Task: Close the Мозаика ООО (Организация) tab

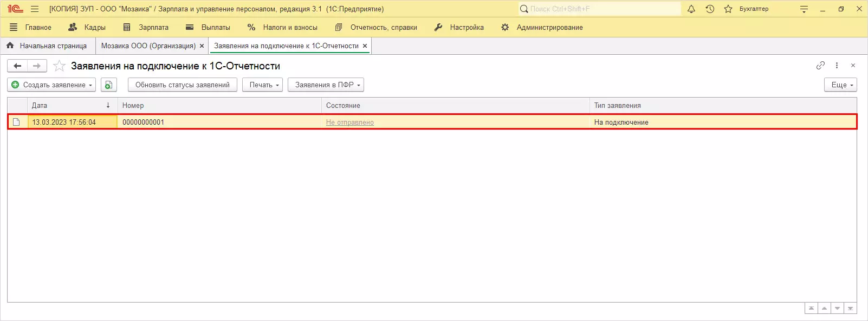Action: coord(202,46)
